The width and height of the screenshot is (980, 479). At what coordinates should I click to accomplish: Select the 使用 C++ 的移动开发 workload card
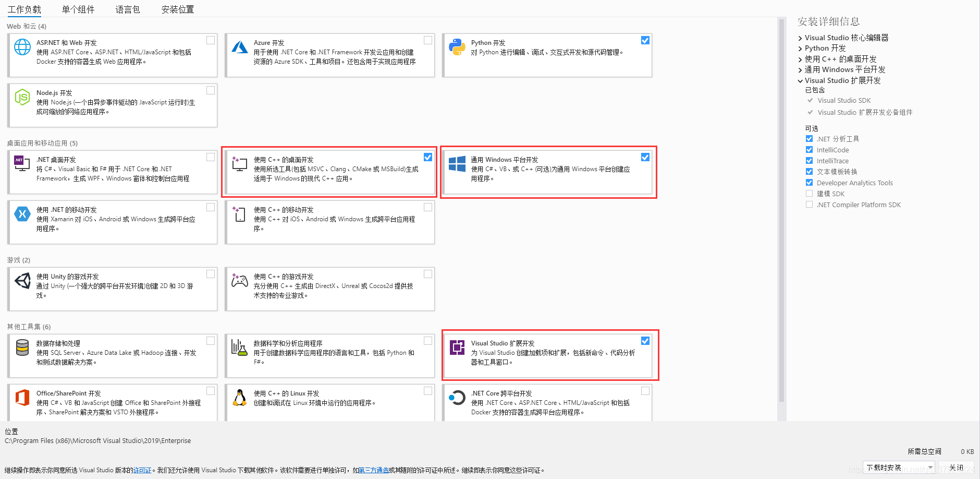329,222
